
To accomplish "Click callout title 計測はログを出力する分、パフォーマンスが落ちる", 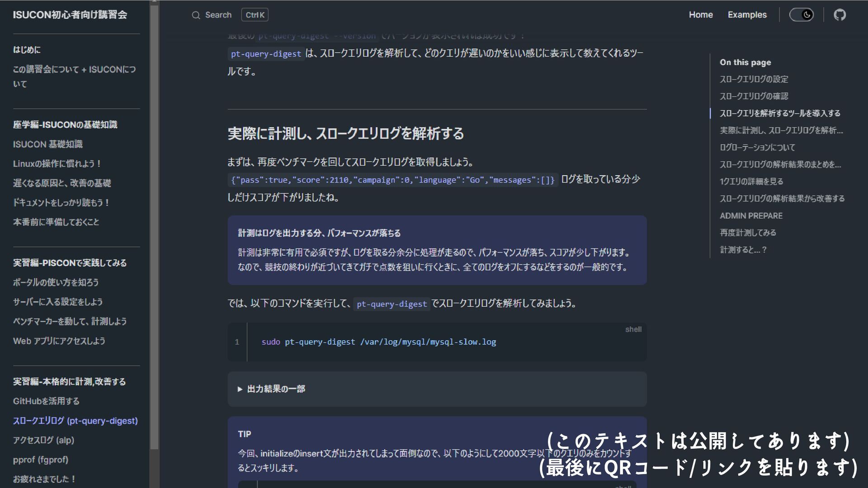I will click(x=319, y=233).
